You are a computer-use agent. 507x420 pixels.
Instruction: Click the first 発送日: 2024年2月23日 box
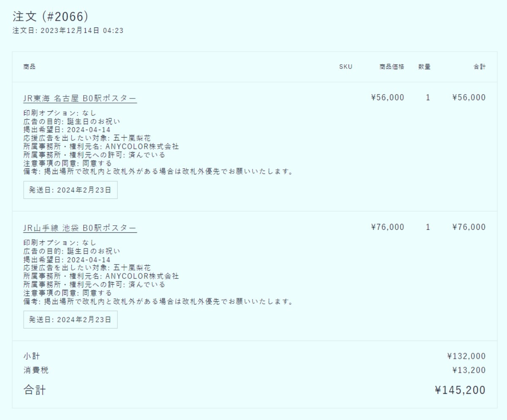(70, 190)
